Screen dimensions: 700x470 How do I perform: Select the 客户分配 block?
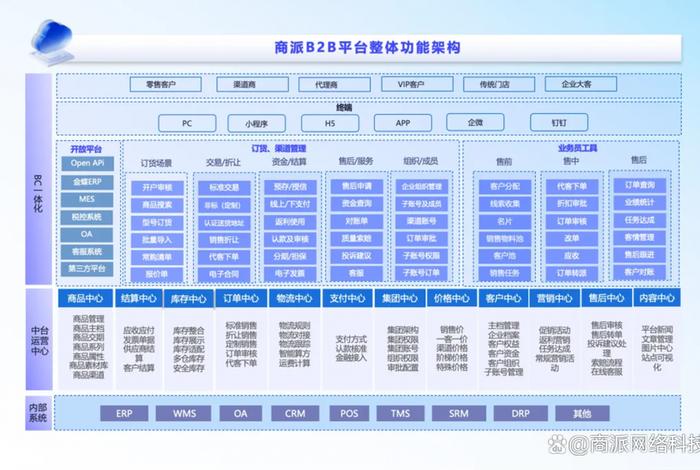pyautogui.click(x=505, y=187)
